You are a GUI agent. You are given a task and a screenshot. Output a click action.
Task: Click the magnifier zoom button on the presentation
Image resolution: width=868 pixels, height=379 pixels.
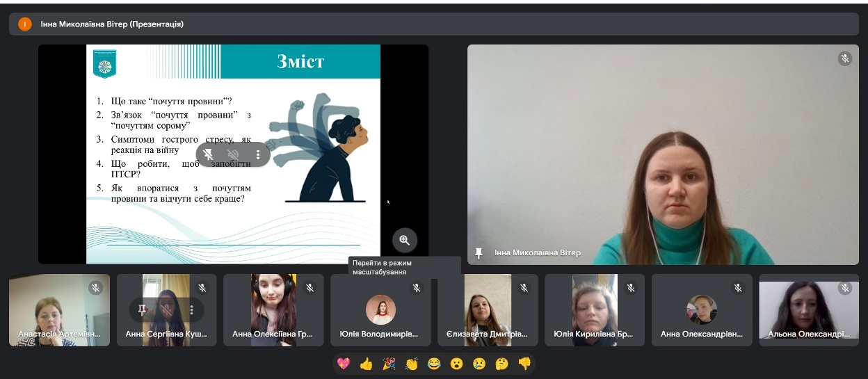(x=404, y=241)
